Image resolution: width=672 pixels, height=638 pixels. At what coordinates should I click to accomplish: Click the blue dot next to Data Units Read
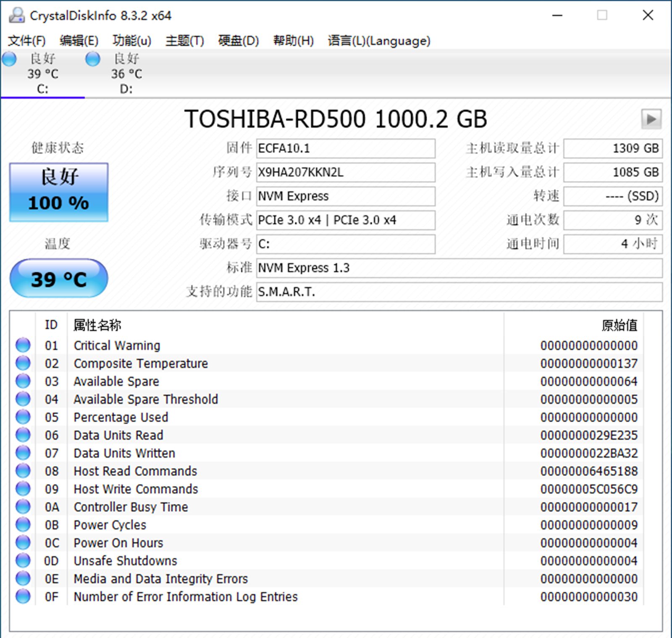tap(23, 434)
